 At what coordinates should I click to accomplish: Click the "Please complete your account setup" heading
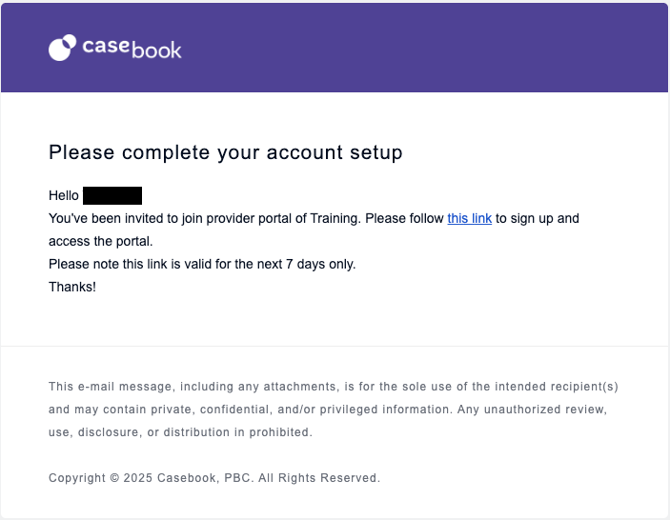pyautogui.click(x=225, y=153)
